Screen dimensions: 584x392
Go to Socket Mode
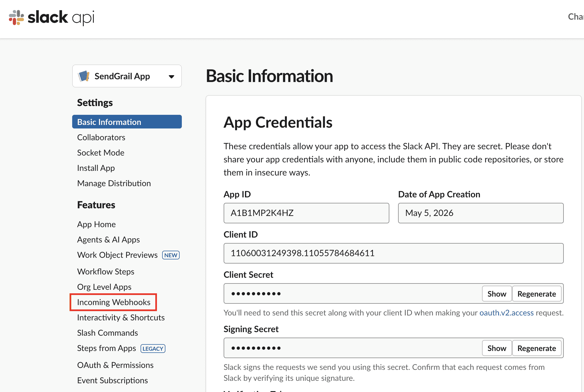pos(101,153)
